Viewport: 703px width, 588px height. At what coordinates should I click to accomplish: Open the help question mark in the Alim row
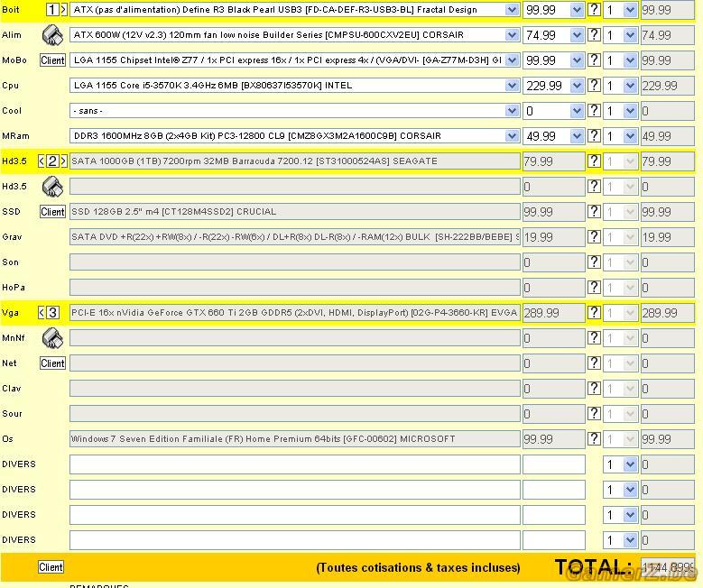pyautogui.click(x=594, y=34)
